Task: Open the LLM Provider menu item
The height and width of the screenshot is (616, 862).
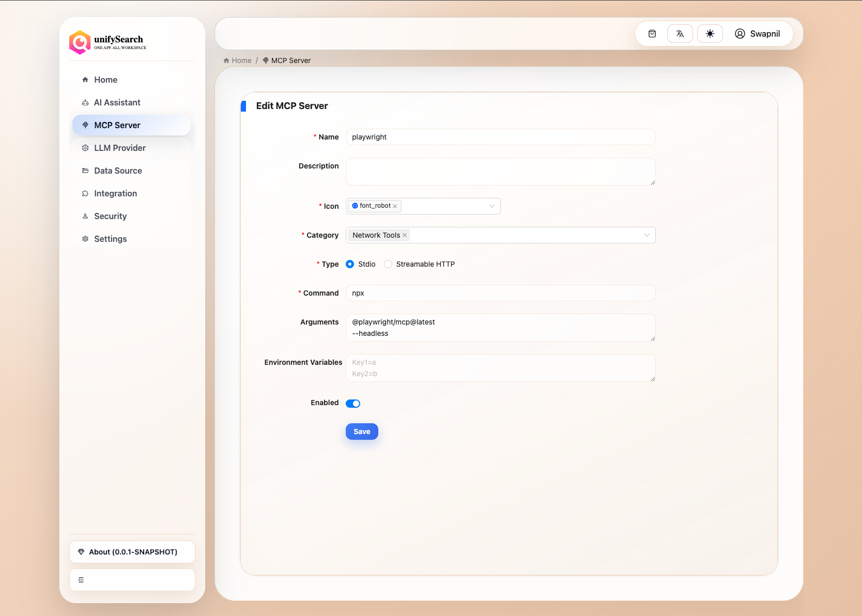Action: pyautogui.click(x=120, y=148)
